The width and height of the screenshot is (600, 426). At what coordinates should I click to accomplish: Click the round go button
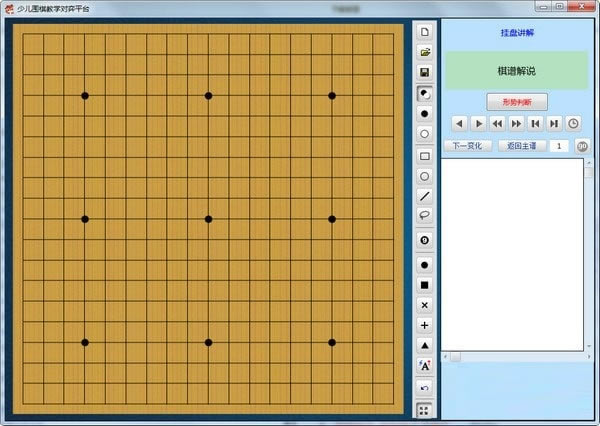[582, 146]
